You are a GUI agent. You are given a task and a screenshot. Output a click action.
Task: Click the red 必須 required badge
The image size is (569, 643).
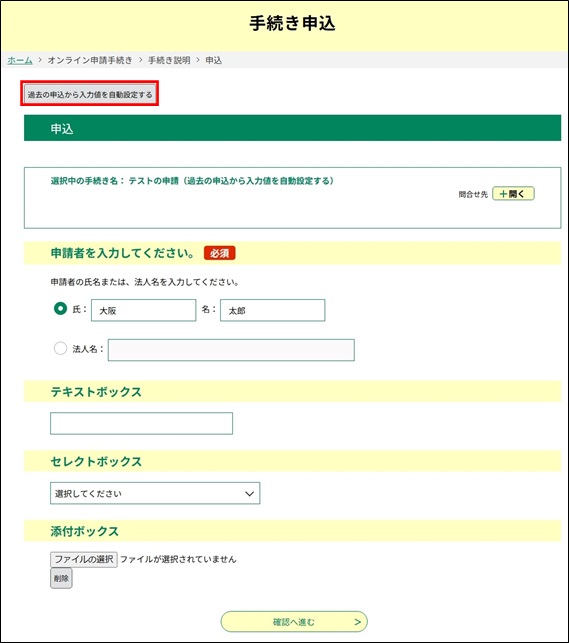click(219, 253)
